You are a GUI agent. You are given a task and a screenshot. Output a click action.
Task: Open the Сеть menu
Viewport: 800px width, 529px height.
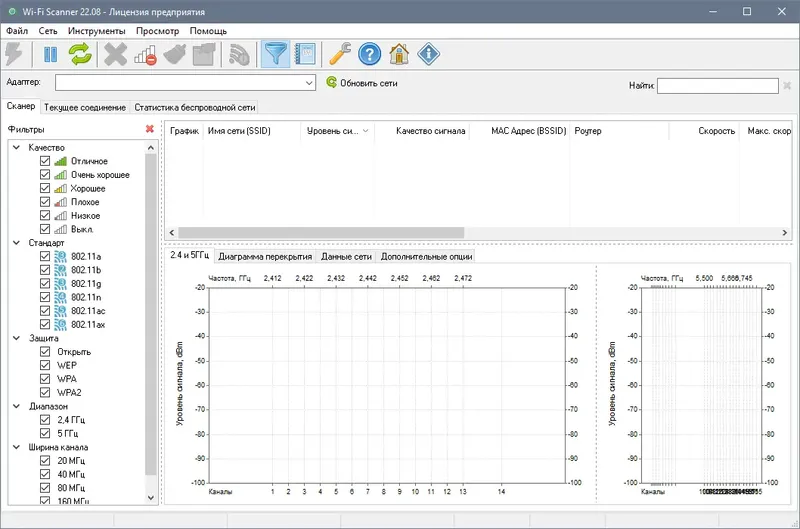[48, 31]
